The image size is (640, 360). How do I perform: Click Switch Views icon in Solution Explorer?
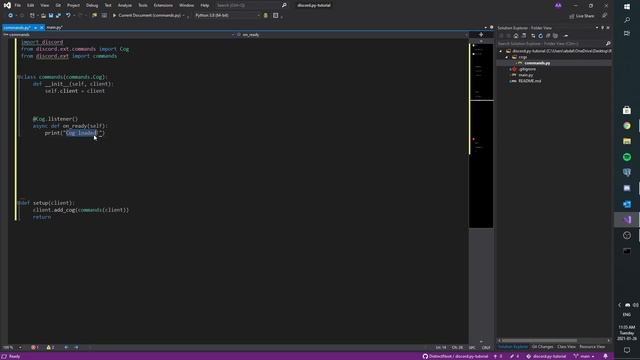click(524, 36)
